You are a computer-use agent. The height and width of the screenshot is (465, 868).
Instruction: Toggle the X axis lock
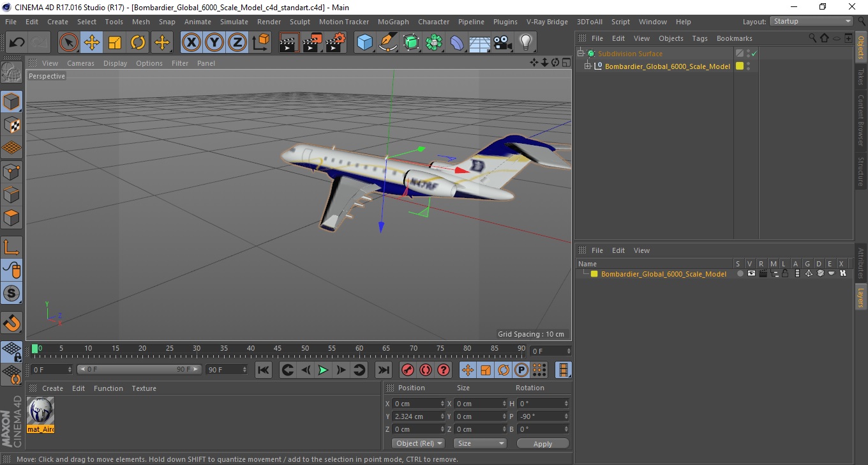[191, 43]
